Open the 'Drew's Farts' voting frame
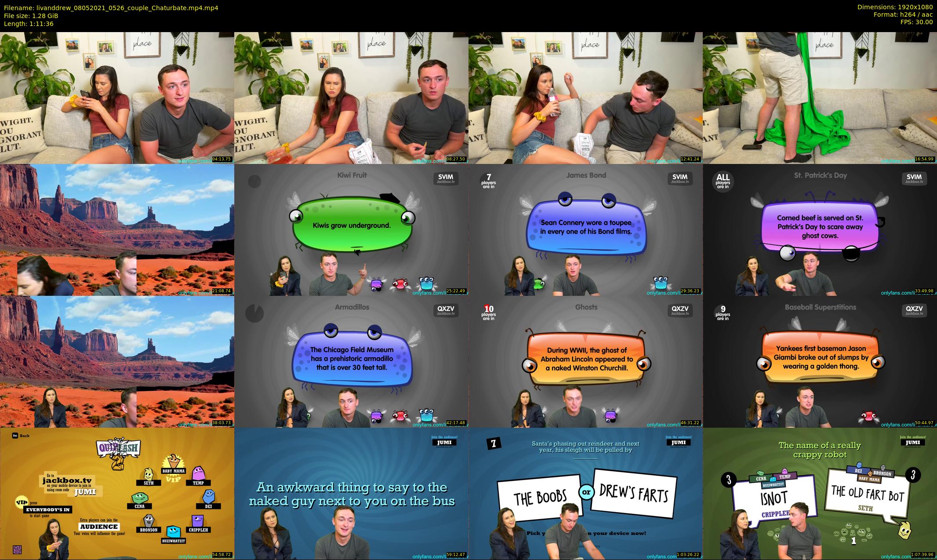This screenshot has width=937, height=560. tap(585, 494)
